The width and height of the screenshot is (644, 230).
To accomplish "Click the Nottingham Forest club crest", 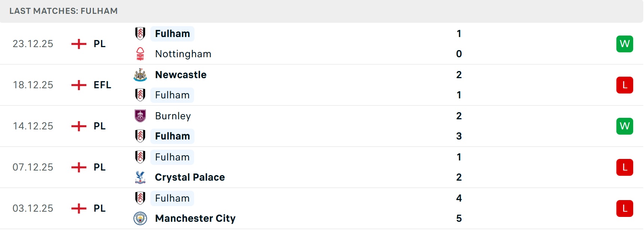I will coord(140,54).
